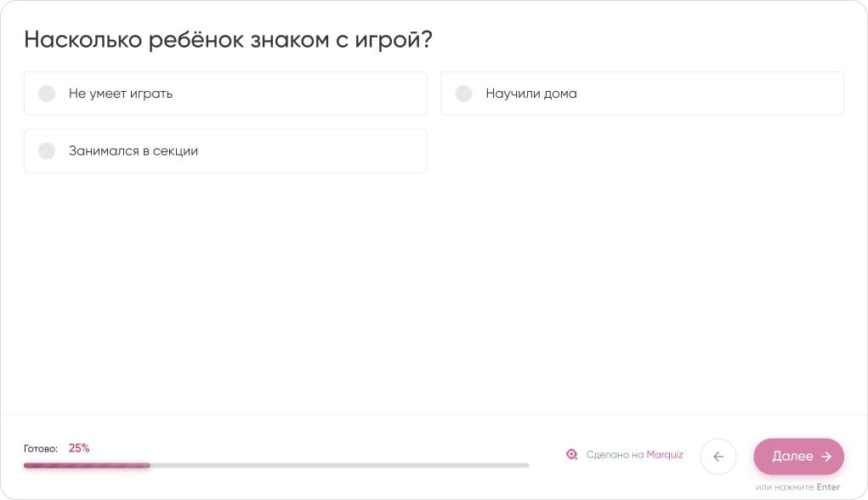
Task: Click the или нажмите Enter hint text
Action: [799, 486]
